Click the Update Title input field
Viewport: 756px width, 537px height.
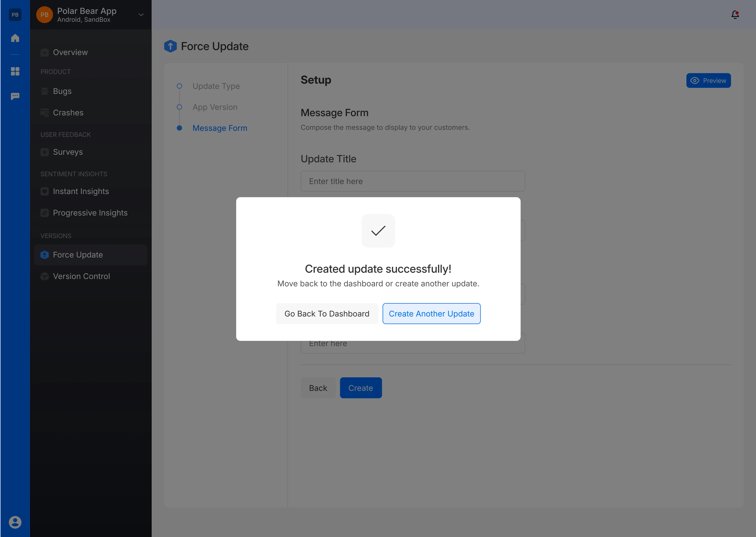pos(412,181)
